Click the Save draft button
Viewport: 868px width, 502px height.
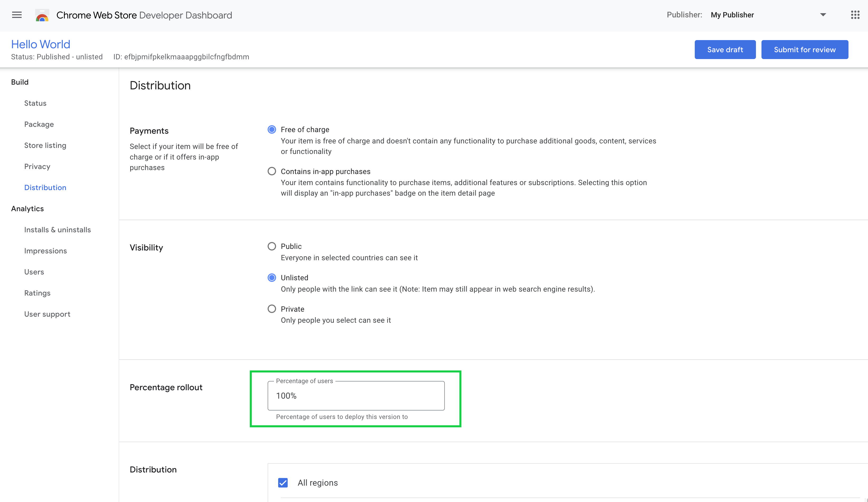pos(725,50)
